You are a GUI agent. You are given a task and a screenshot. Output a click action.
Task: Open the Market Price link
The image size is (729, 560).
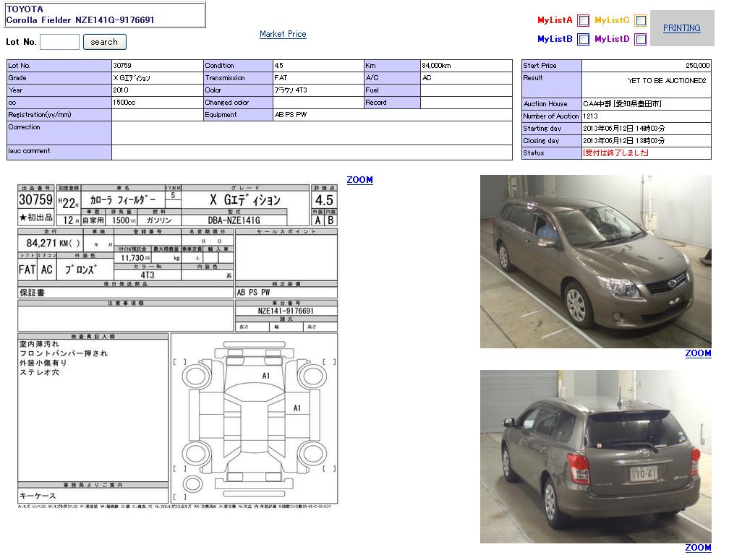click(283, 34)
